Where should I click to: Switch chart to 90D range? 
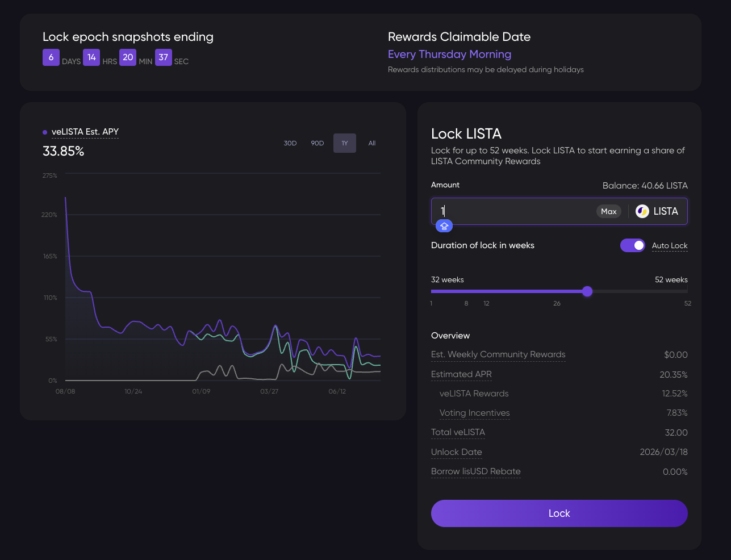coord(318,143)
